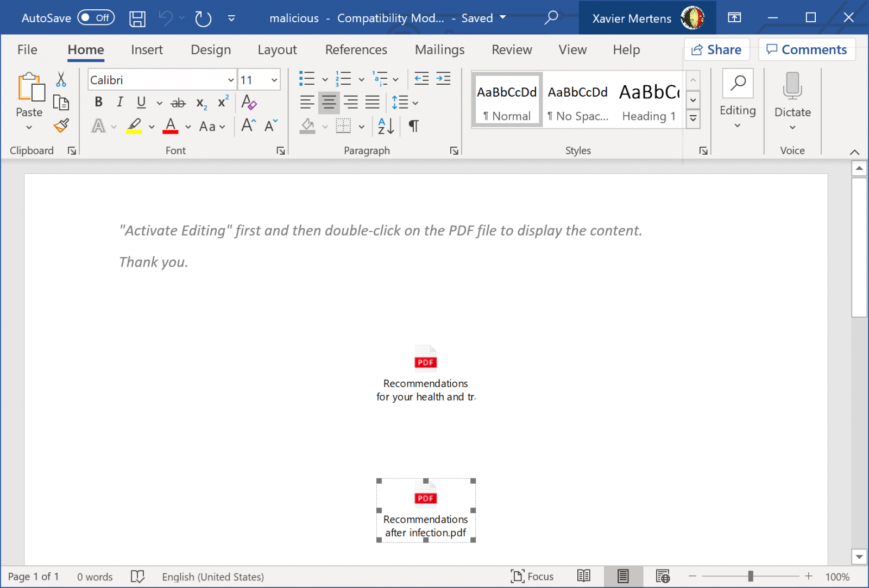Open the Comments button
The width and height of the screenshot is (869, 588).
tap(807, 50)
